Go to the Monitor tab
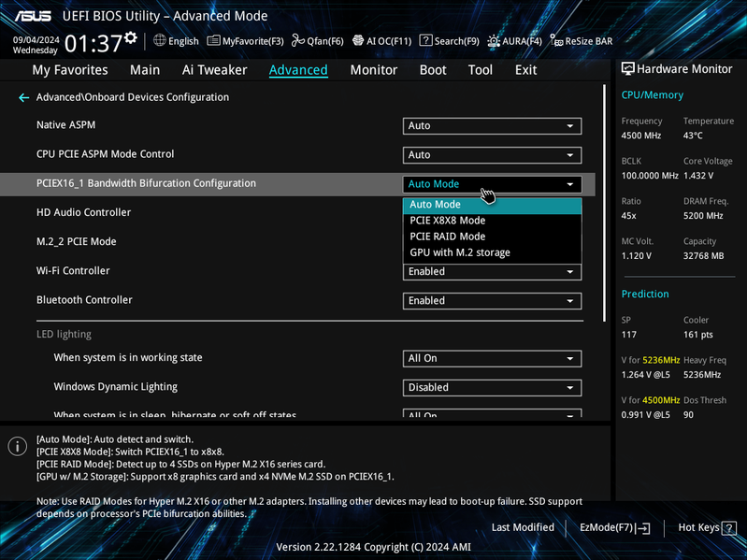The width and height of the screenshot is (747, 560). pyautogui.click(x=374, y=70)
